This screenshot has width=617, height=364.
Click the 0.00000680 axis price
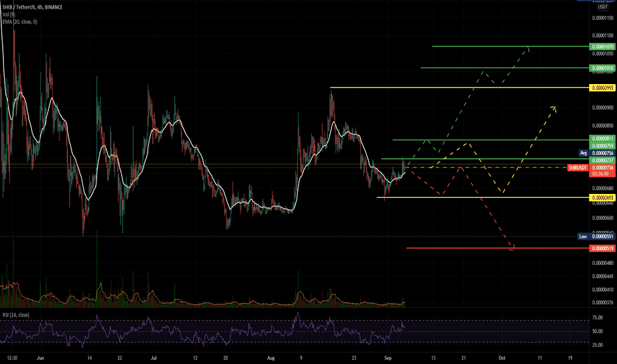[x=603, y=188]
